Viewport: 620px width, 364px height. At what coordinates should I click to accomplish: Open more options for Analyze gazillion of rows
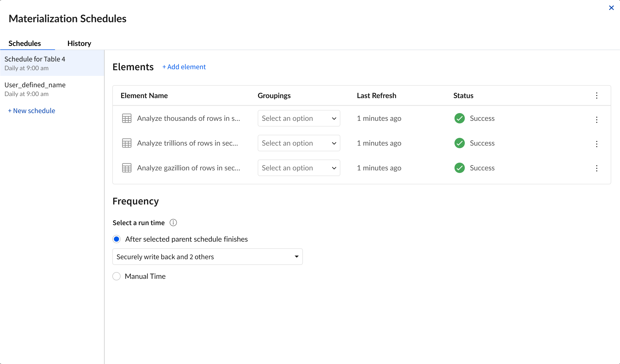(x=597, y=168)
